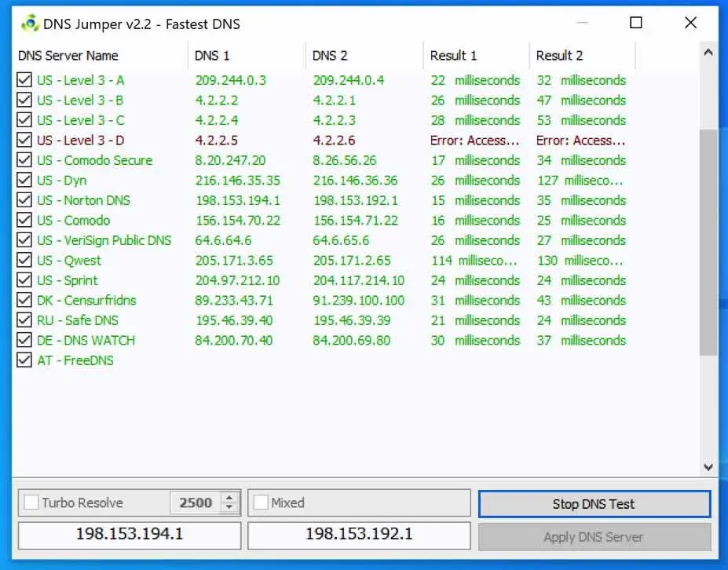The height and width of the screenshot is (570, 728).
Task: Uncheck the US - Norton DNS checkbox
Action: 24,199
